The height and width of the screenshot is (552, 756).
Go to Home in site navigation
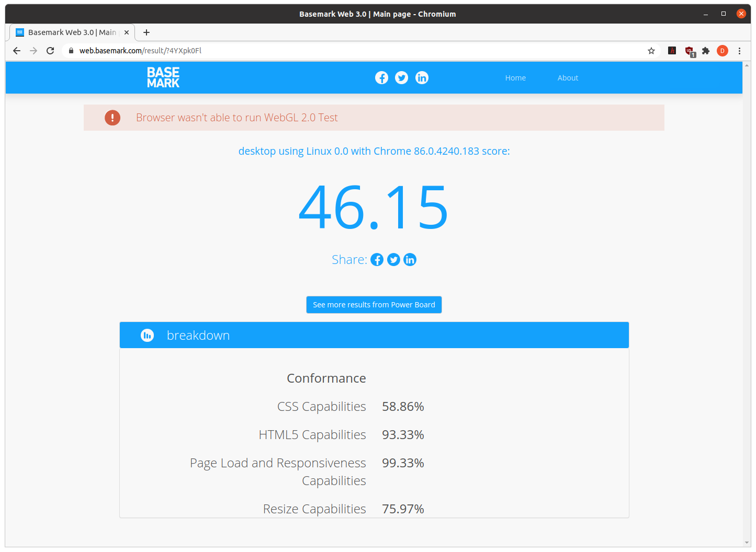click(x=515, y=78)
